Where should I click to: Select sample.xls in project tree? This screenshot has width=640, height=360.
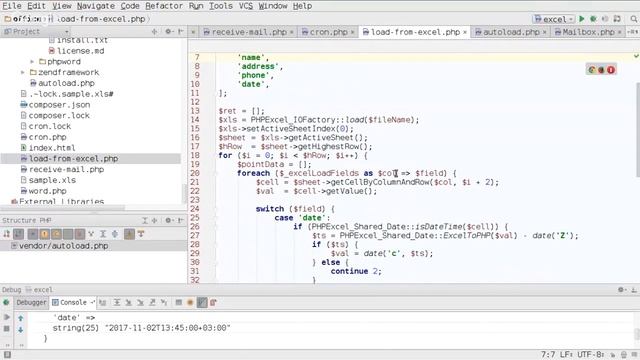click(x=52, y=180)
